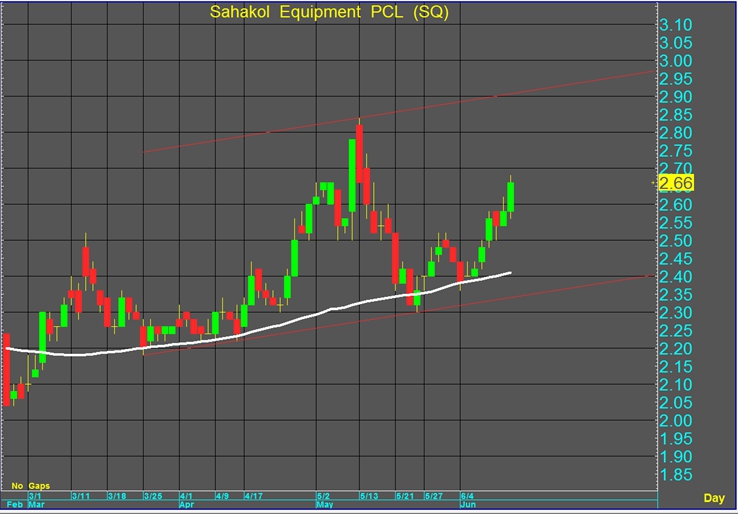Pick the 2.90 price axis label
The image size is (738, 514).
pos(676,97)
